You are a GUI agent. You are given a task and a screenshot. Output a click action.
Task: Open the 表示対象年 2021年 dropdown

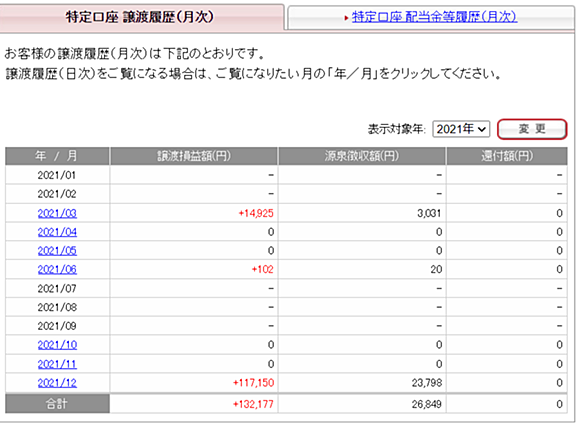pyautogui.click(x=461, y=129)
